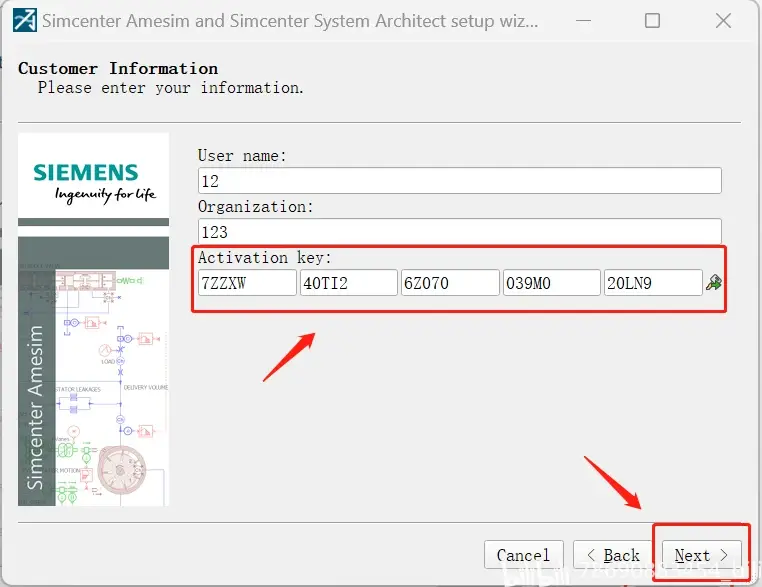Maximize the setup wizard window
762x587 pixels.
pos(652,21)
